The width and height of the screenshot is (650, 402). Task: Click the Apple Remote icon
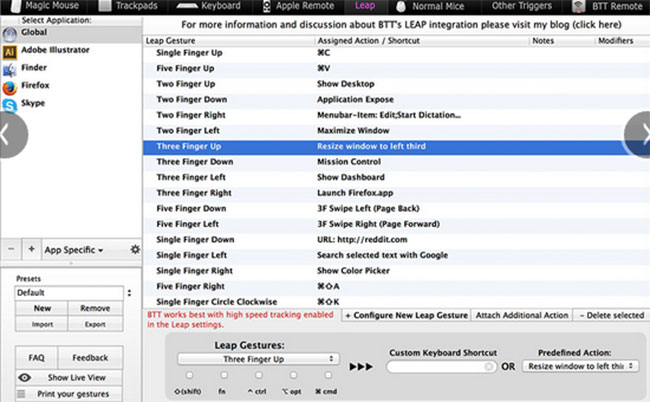267,6
